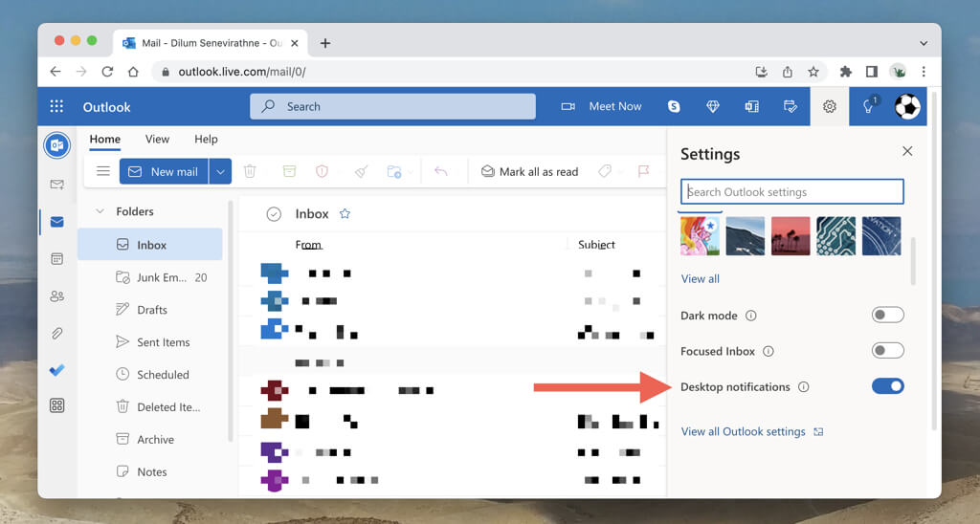Open the Deleted Items folder

150,407
